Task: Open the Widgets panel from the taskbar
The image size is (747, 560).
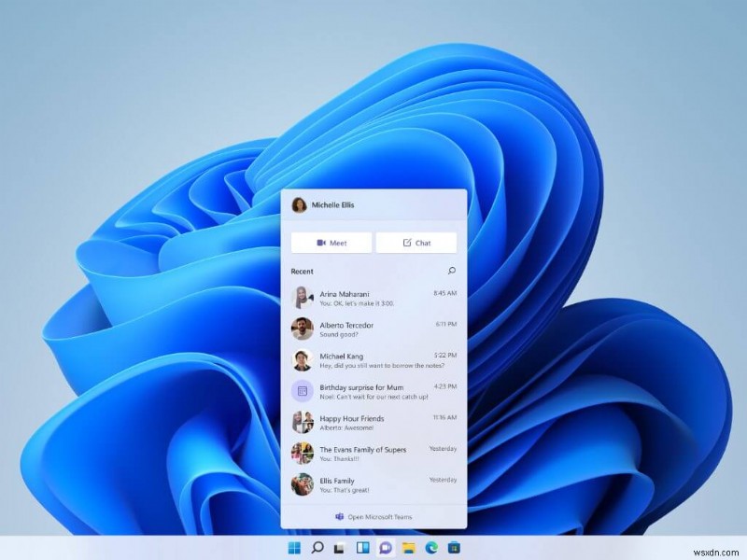Action: pos(361,546)
